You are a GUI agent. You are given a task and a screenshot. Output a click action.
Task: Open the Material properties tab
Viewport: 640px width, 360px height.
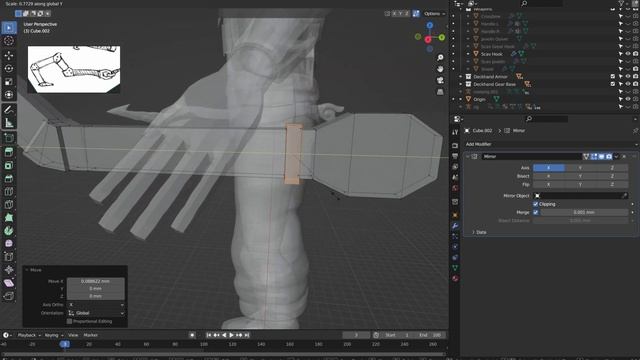coord(456,279)
